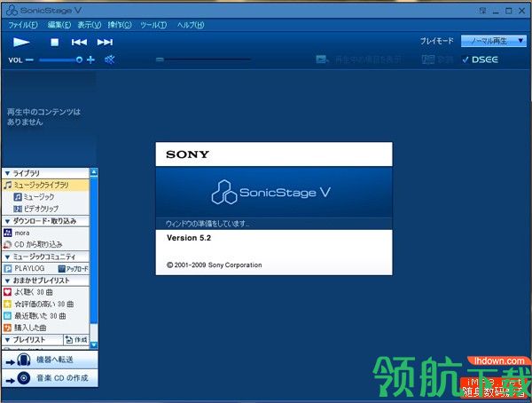Click sidebar scrollbar up arrow
Viewport: 532px width, 403px height.
(x=94, y=172)
